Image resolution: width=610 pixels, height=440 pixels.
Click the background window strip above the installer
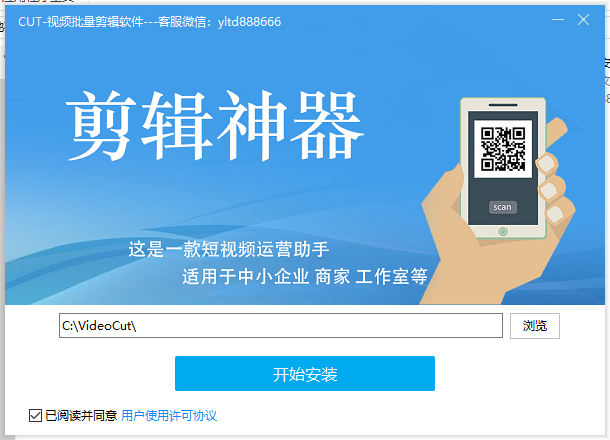[x=305, y=2]
